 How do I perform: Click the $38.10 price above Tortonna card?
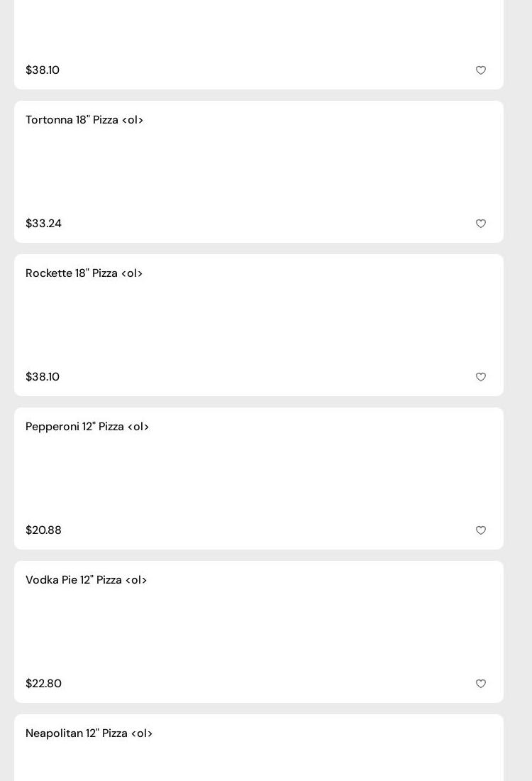click(43, 70)
